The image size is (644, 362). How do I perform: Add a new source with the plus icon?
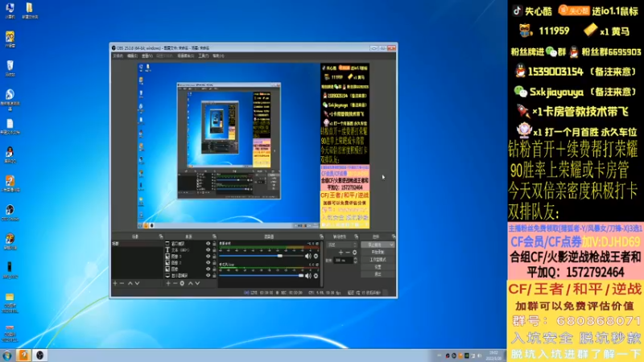click(x=168, y=283)
